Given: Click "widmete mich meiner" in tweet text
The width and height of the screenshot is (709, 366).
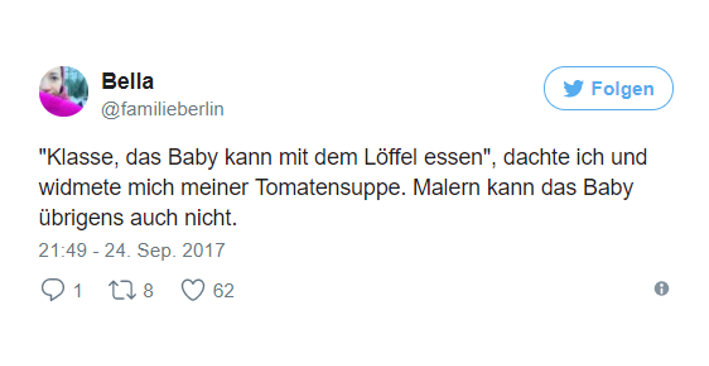Looking at the screenshot, I should tap(144, 188).
